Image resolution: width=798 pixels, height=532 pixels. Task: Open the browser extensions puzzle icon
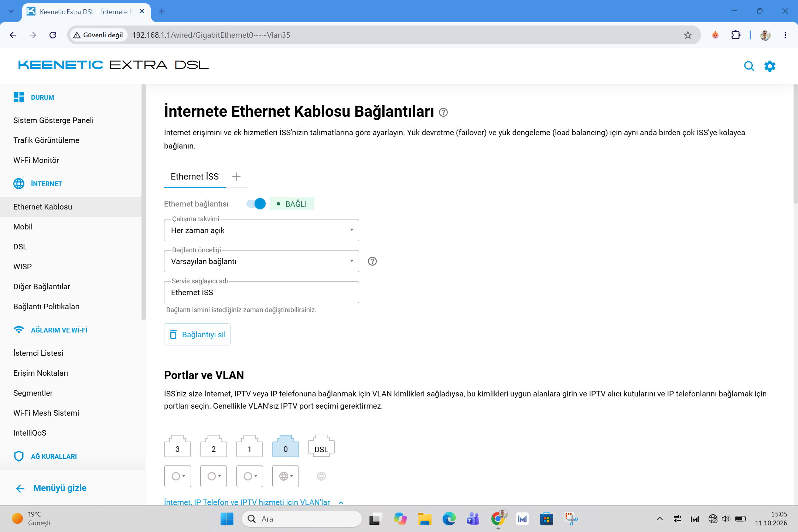click(736, 35)
